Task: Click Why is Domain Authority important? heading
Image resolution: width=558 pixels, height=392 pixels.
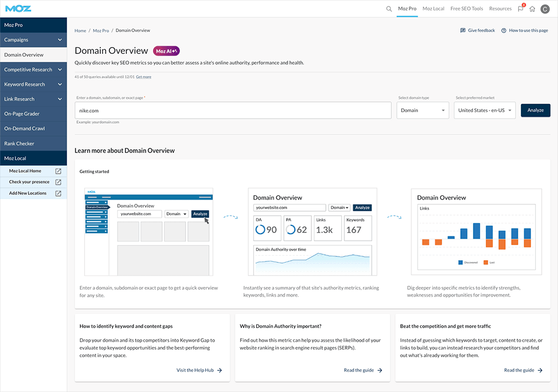Action: (281, 326)
